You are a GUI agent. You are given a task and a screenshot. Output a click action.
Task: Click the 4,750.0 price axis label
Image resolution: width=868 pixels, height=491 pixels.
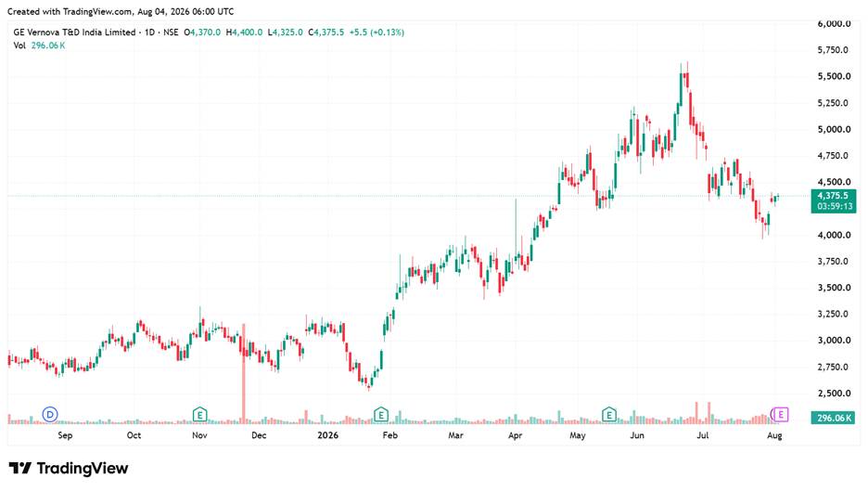point(833,156)
